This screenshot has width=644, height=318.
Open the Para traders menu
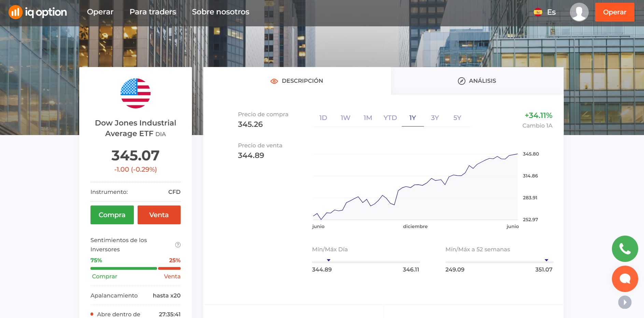153,12
